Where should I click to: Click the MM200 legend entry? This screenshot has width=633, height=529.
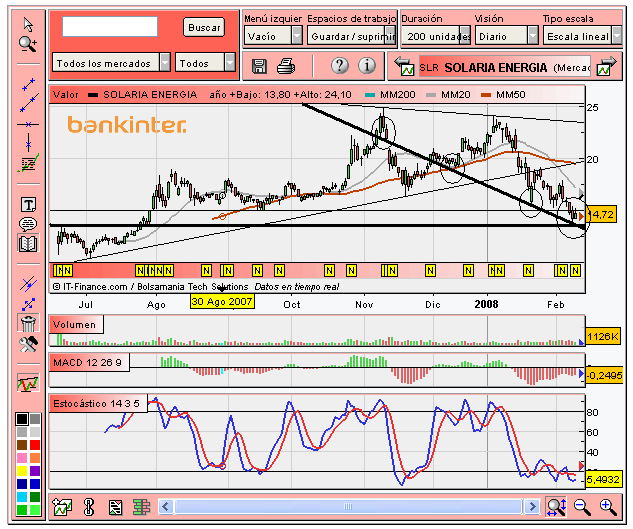(390, 95)
